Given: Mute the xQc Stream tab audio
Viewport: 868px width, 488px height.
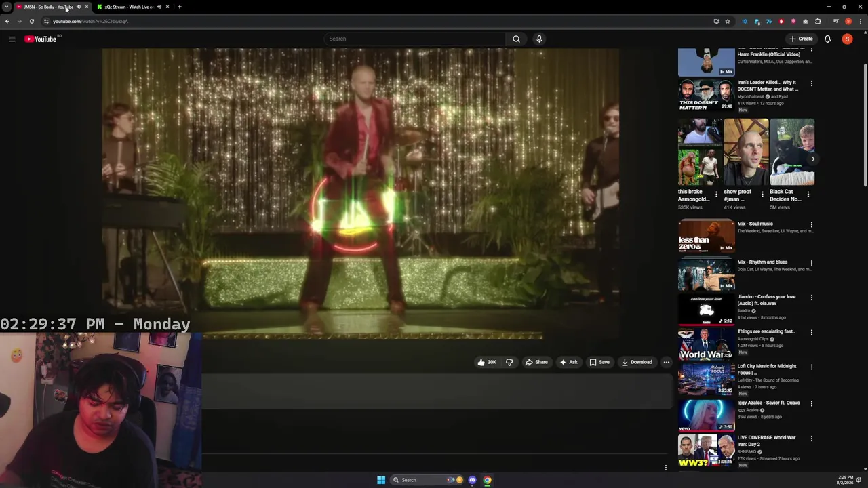Looking at the screenshot, I should (x=159, y=7).
